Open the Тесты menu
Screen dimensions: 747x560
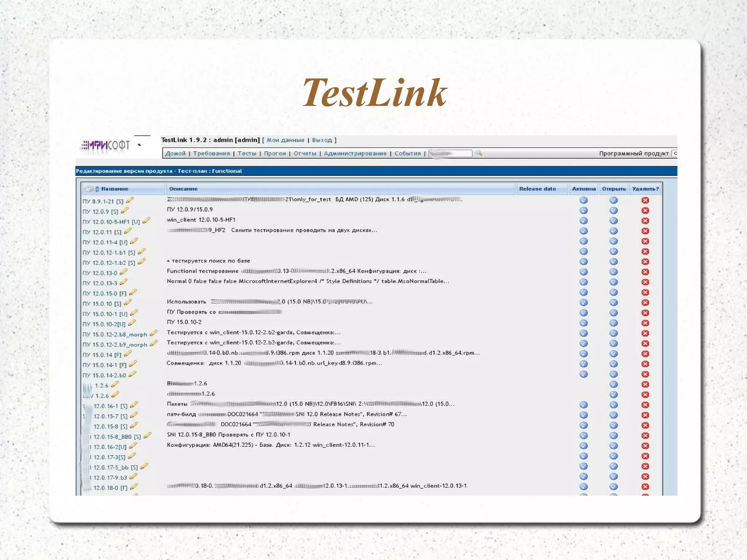click(247, 153)
